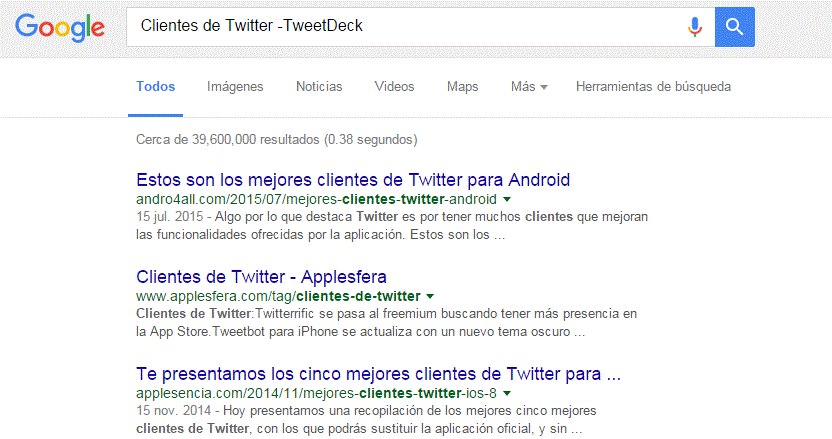This screenshot has height=439, width=832.
Task: Click the www.applesfera.com green URL text
Action: pyautogui.click(x=278, y=296)
